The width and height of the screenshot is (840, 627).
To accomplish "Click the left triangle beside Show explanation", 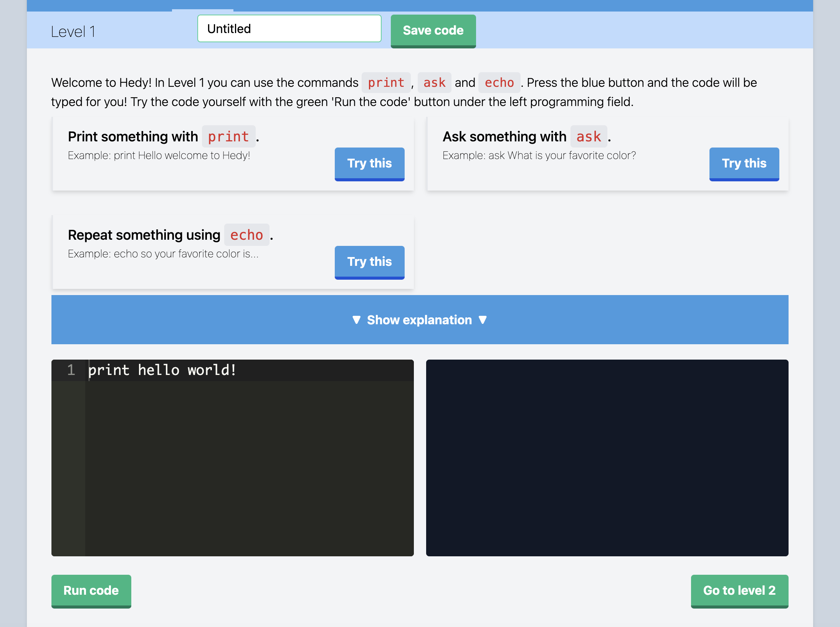I will (356, 320).
